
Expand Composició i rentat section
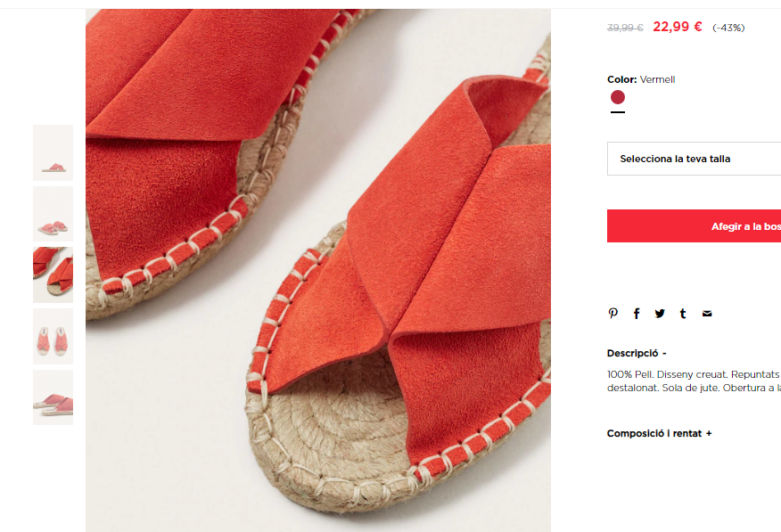tap(660, 433)
